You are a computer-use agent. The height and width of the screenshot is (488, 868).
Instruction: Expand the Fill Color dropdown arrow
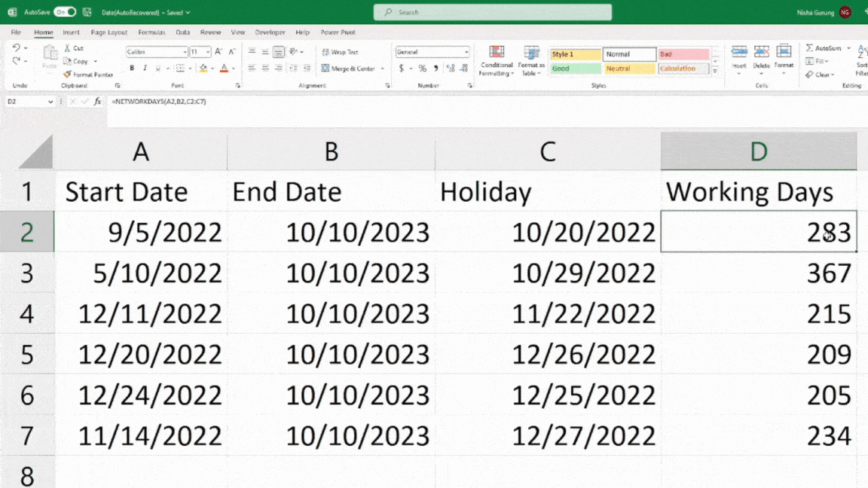[x=211, y=68]
